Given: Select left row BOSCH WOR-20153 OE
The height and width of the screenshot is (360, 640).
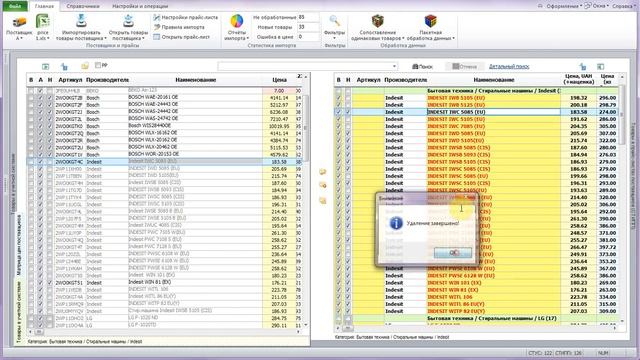Looking at the screenshot, I should tap(165, 155).
